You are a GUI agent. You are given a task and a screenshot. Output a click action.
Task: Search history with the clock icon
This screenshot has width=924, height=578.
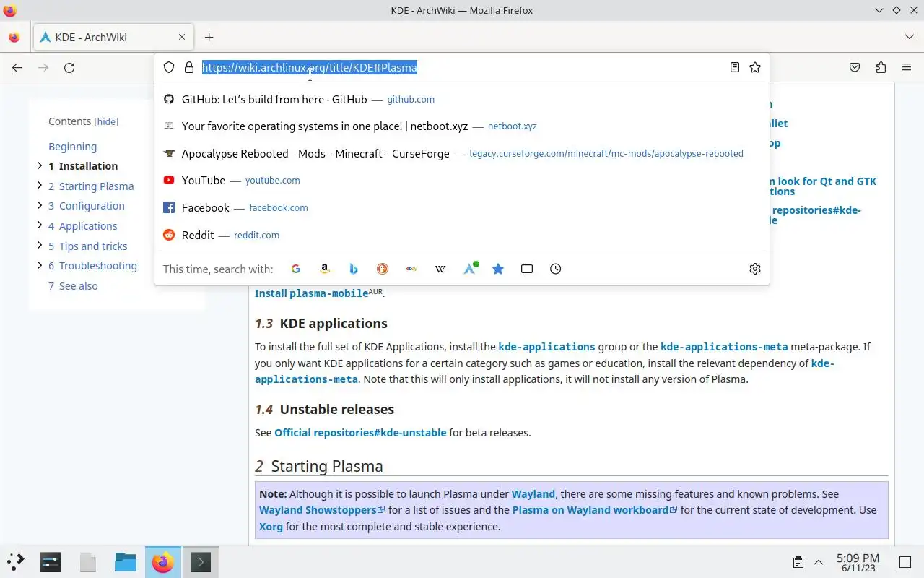click(x=555, y=269)
